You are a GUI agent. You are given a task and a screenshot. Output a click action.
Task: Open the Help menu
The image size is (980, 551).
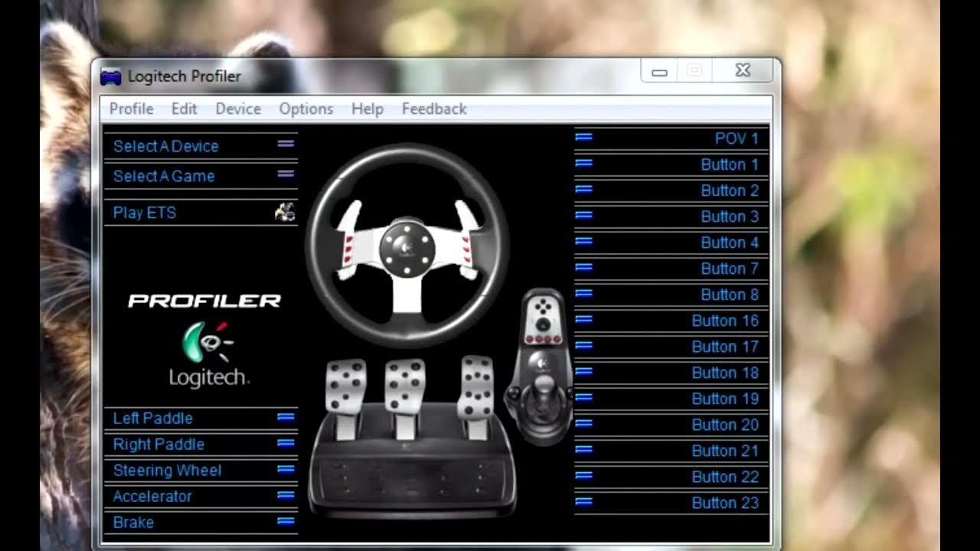coord(367,109)
